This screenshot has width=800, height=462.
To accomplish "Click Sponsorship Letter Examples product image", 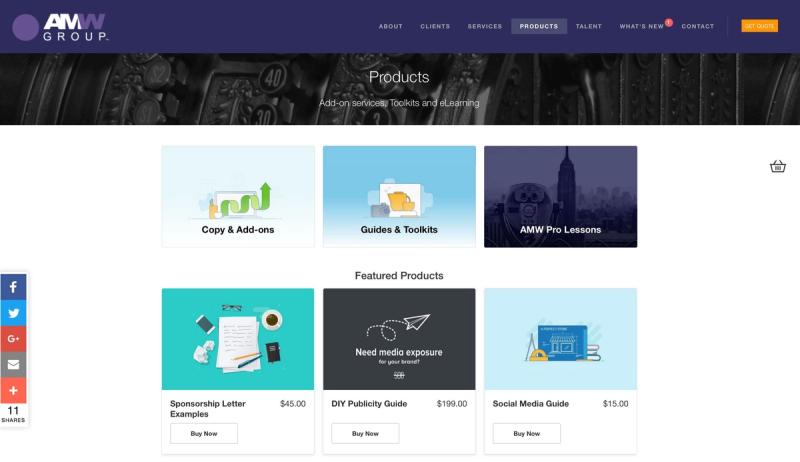I will click(x=238, y=339).
